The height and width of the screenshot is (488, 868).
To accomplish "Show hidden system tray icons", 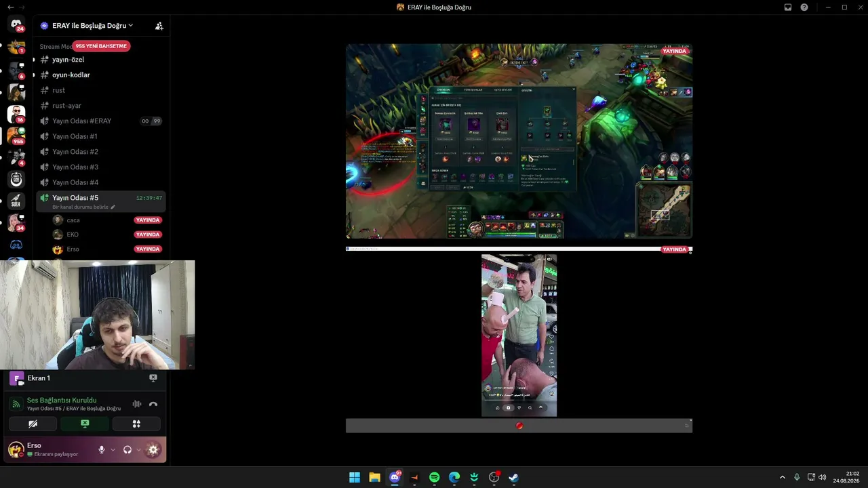I will (x=782, y=477).
